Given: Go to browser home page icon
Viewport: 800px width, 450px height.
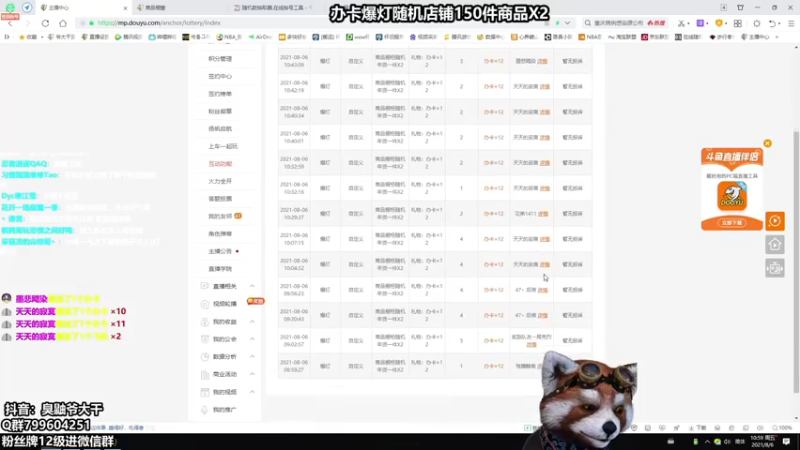Looking at the screenshot, I should click(63, 23).
